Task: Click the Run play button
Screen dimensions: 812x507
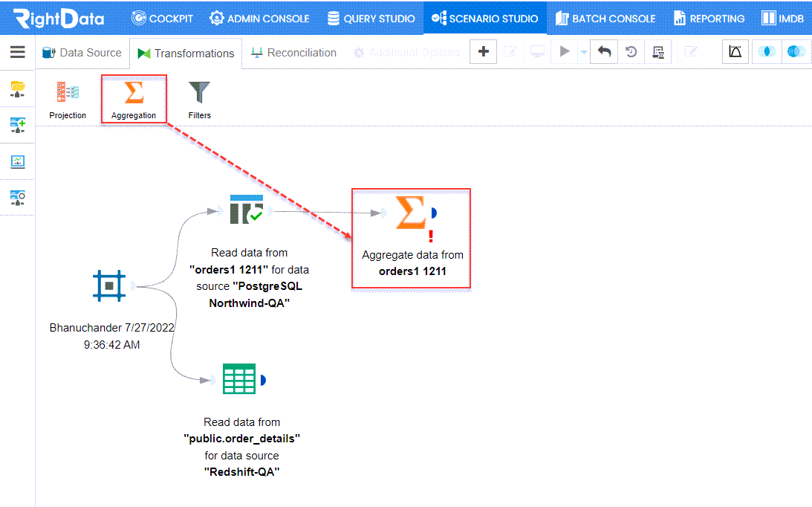Action: (565, 52)
